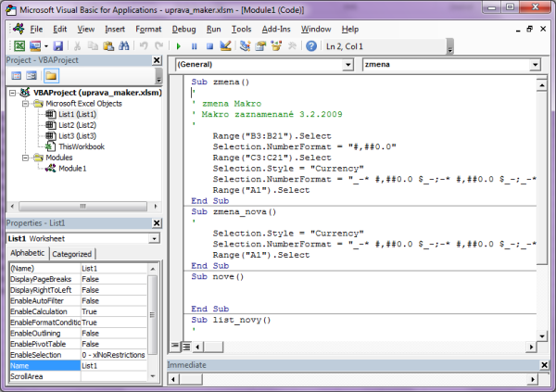556x392 pixels.
Task: Click the Break pause icon
Action: [x=194, y=46]
